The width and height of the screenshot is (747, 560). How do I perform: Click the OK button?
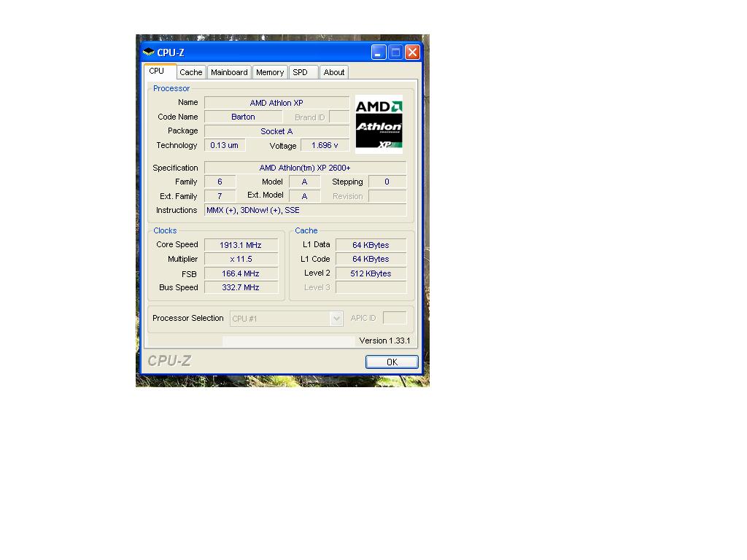pyautogui.click(x=392, y=362)
